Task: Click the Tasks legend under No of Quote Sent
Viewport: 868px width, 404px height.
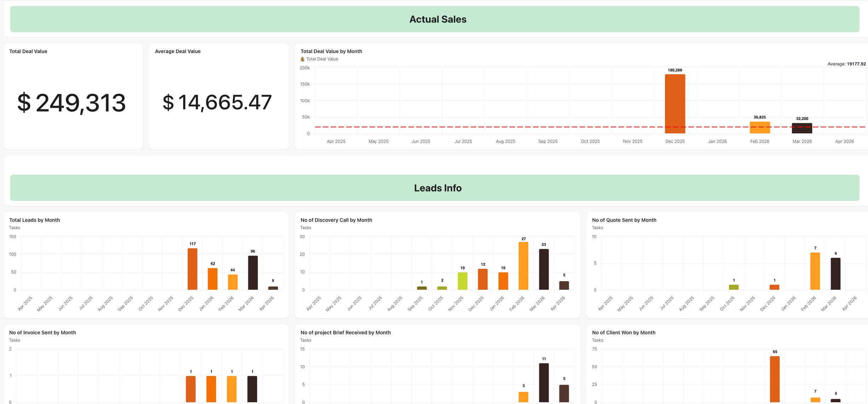Action: tap(597, 228)
